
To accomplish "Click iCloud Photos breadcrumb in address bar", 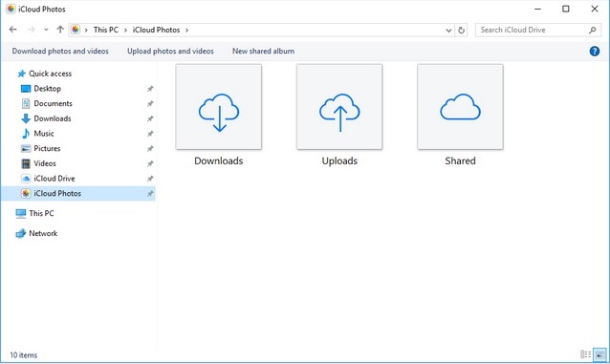I will 156,30.
